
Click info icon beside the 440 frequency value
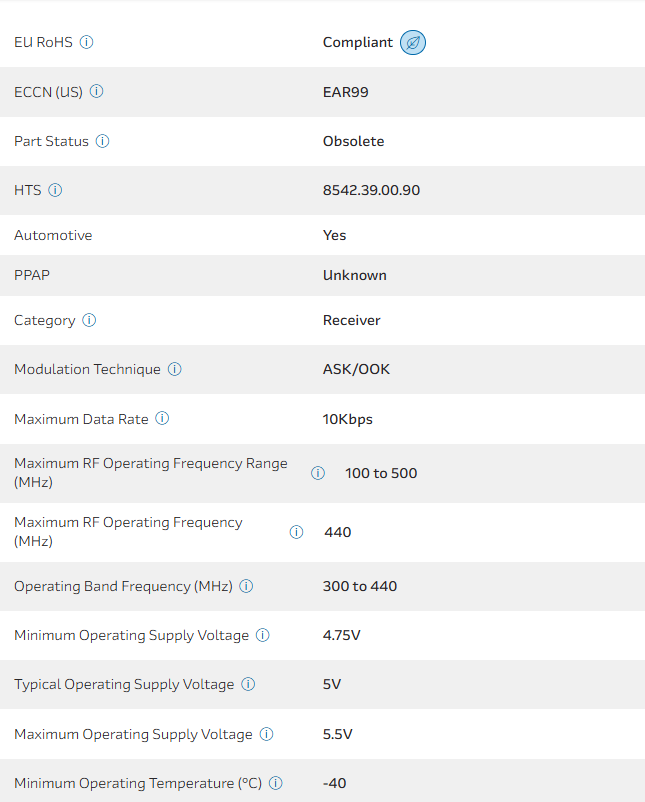pos(296,532)
